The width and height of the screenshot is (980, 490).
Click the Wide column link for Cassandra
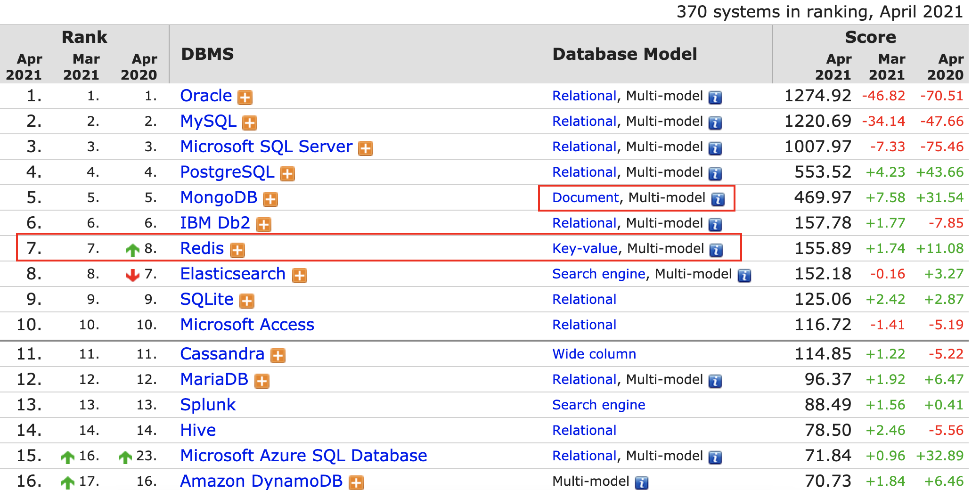[x=594, y=354]
